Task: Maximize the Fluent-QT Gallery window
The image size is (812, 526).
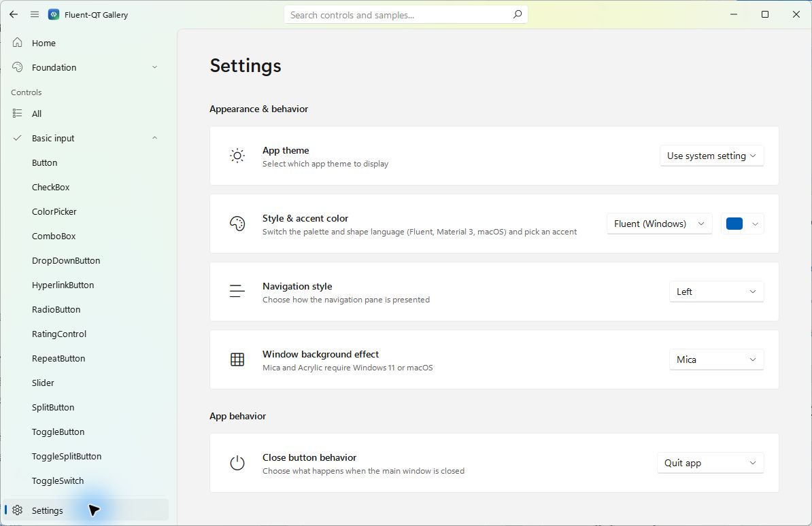Action: (765, 14)
